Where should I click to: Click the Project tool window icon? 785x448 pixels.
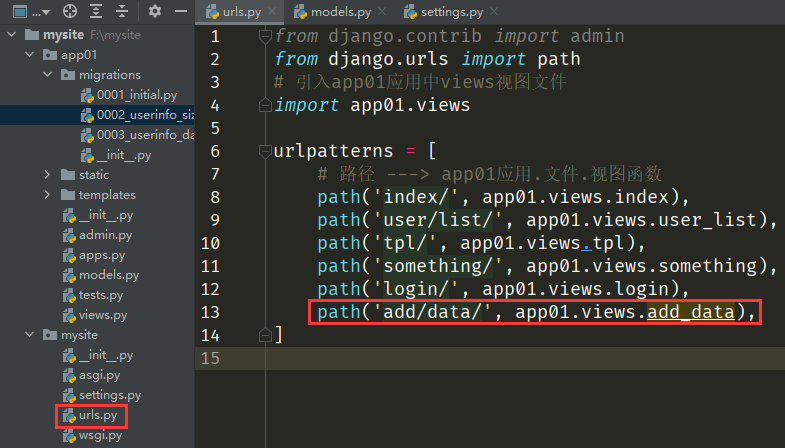tap(20, 12)
